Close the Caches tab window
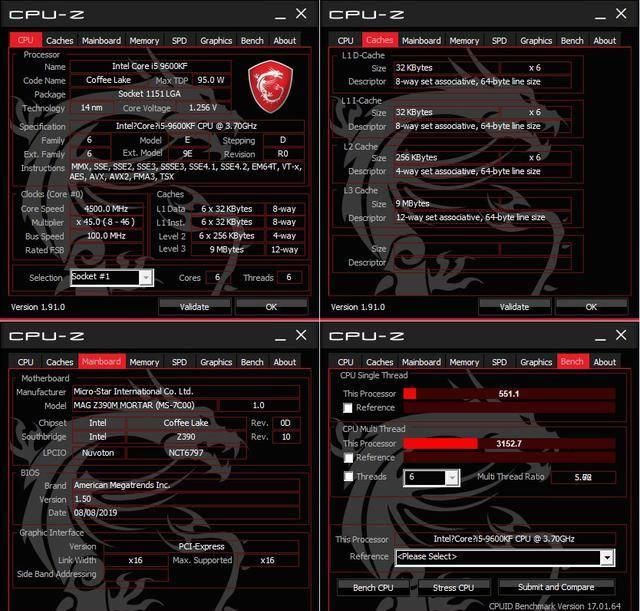The image size is (640, 611). pos(621,13)
